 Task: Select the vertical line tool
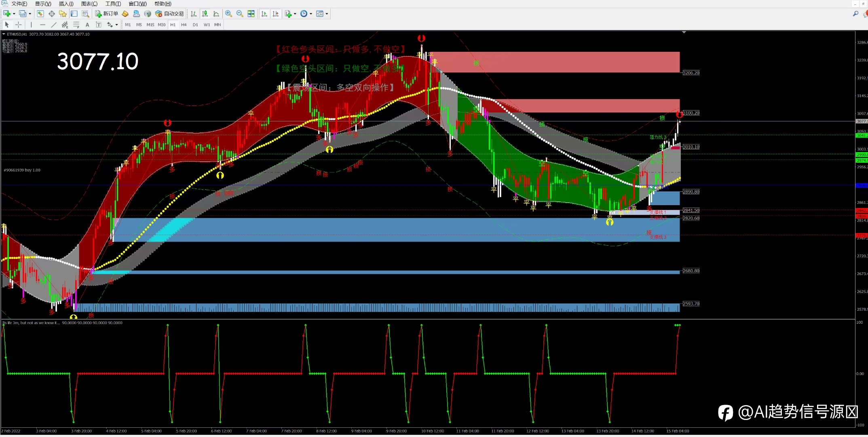pos(31,25)
